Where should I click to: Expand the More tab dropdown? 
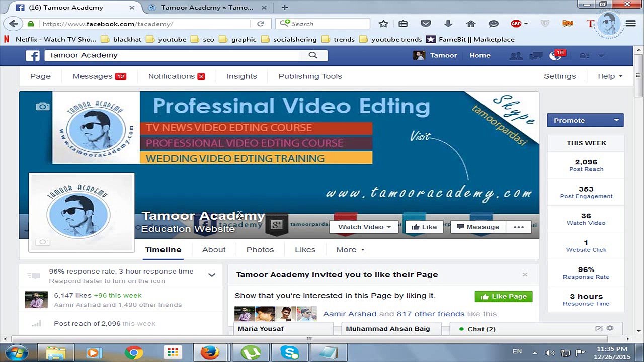351,249
